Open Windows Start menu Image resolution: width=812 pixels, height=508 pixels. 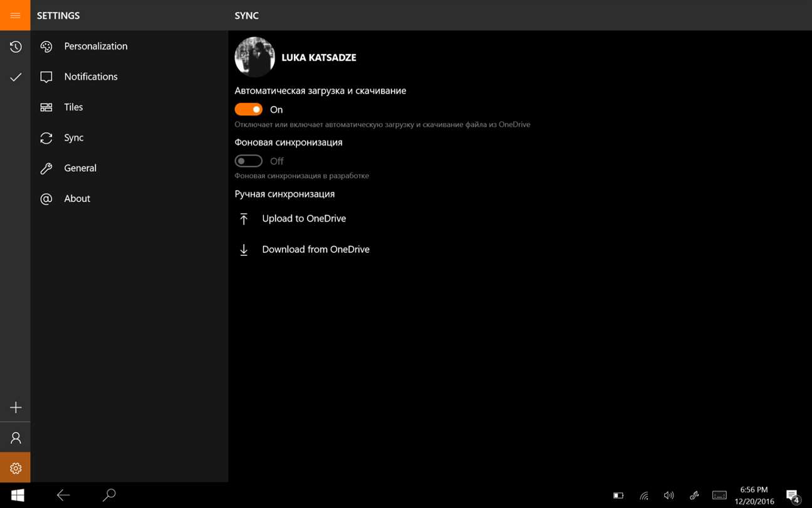click(18, 495)
